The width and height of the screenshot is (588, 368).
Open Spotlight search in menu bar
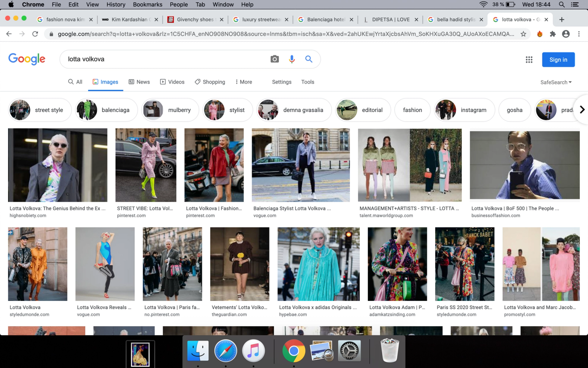coord(562,5)
